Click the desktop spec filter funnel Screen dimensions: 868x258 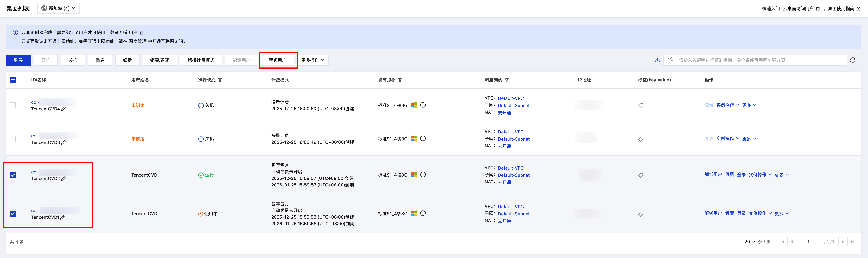[x=400, y=80]
